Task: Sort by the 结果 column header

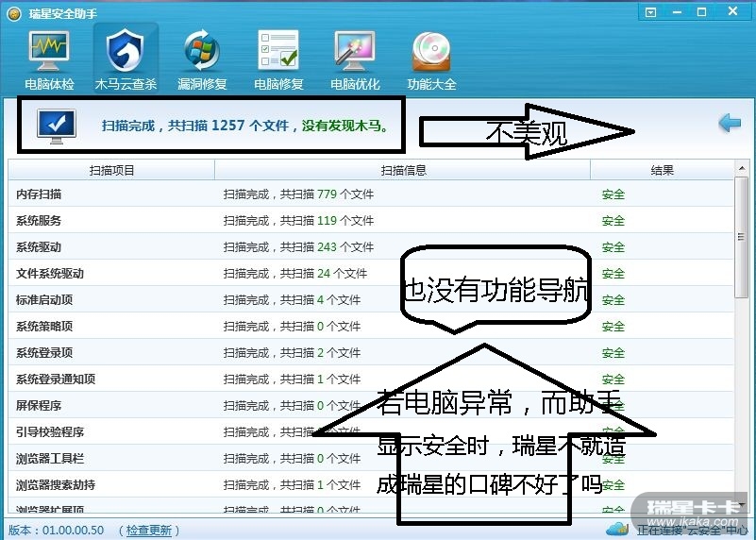Action: click(x=662, y=170)
